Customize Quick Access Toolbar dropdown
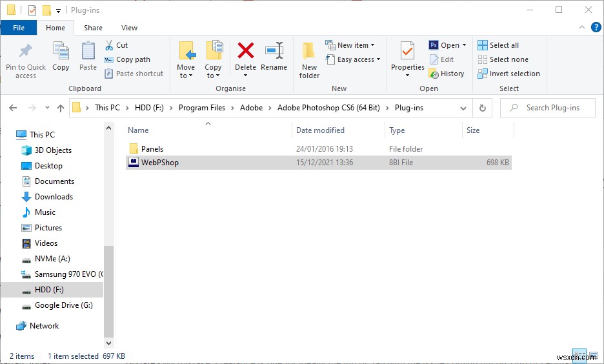Image resolution: width=604 pixels, height=364 pixels. [x=58, y=11]
